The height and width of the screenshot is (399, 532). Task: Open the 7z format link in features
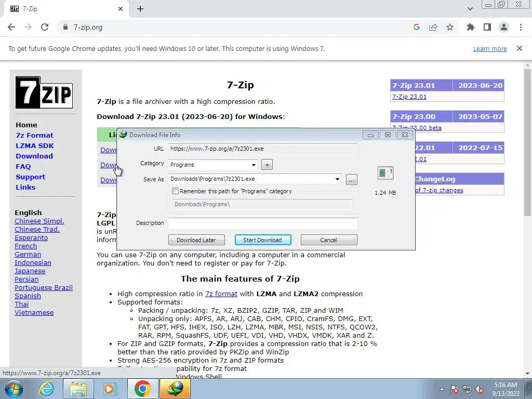click(221, 294)
